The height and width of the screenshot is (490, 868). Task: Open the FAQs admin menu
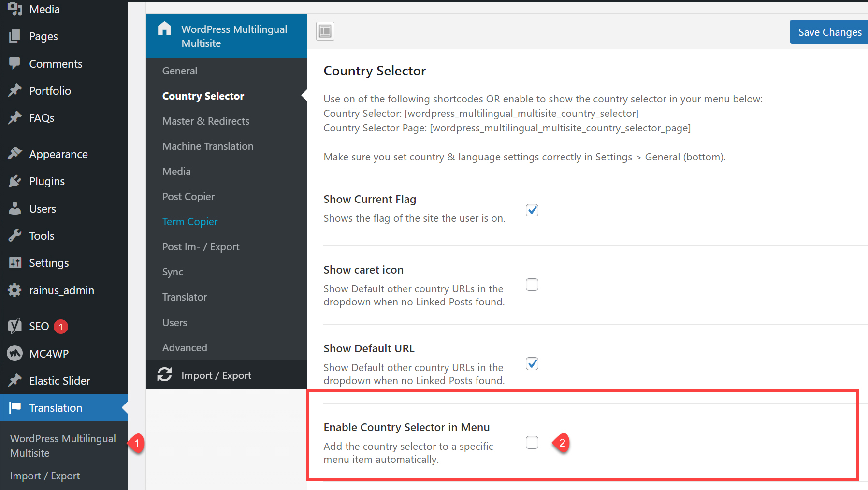(x=64, y=117)
